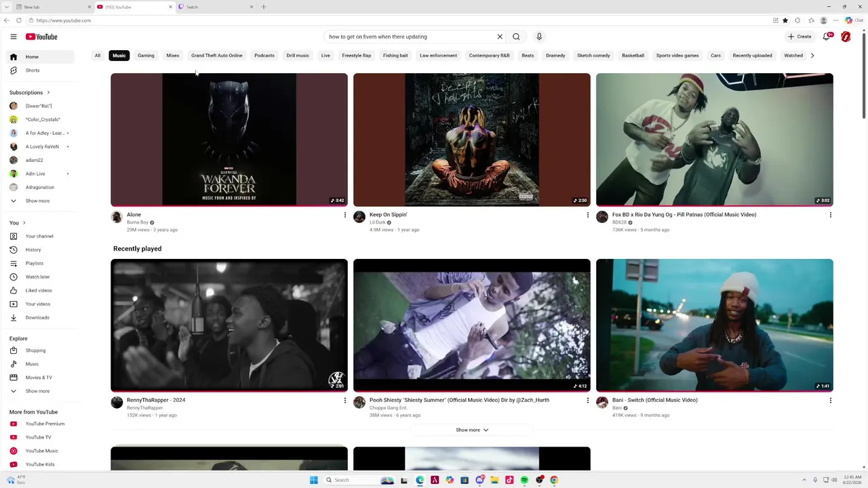Show next category chips arrow
This screenshot has width=868, height=488.
click(812, 56)
